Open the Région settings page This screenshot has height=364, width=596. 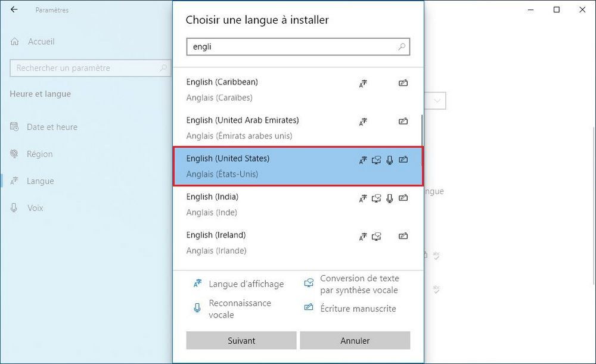click(x=39, y=154)
